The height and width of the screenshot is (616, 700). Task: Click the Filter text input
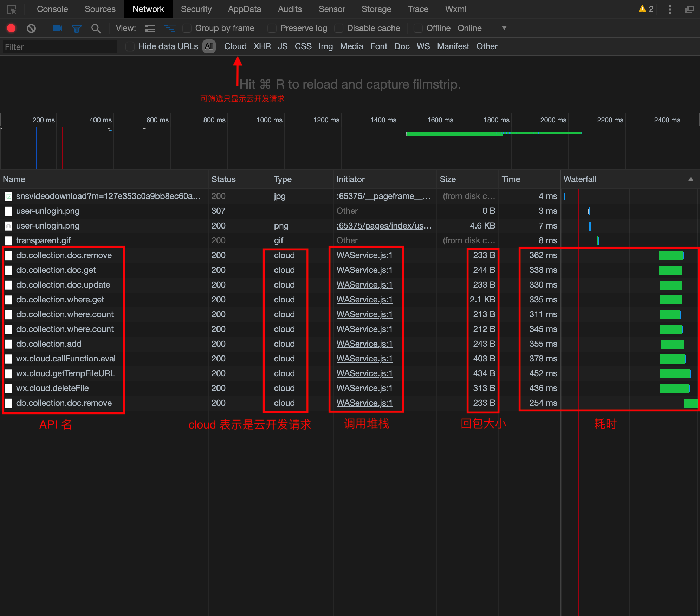coord(60,47)
